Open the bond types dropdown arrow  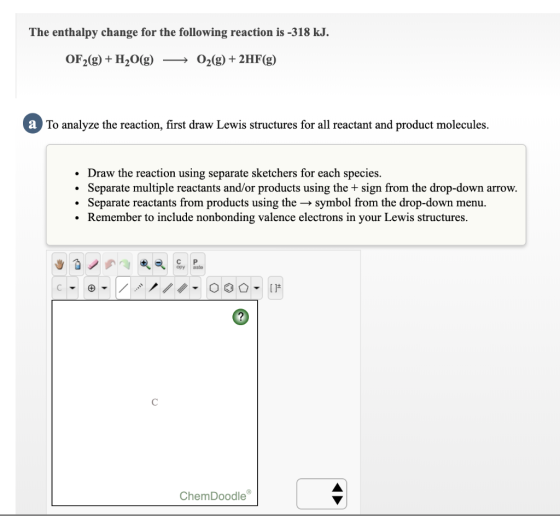pyautogui.click(x=195, y=288)
